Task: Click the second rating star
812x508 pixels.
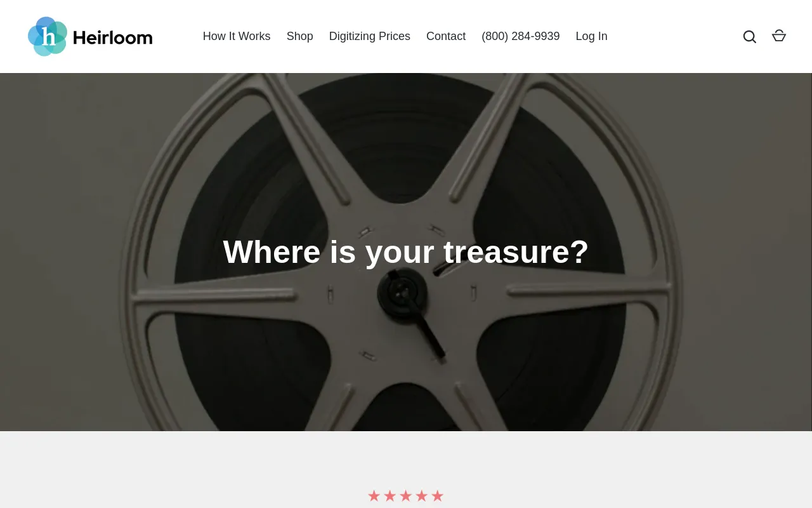Action: point(390,496)
